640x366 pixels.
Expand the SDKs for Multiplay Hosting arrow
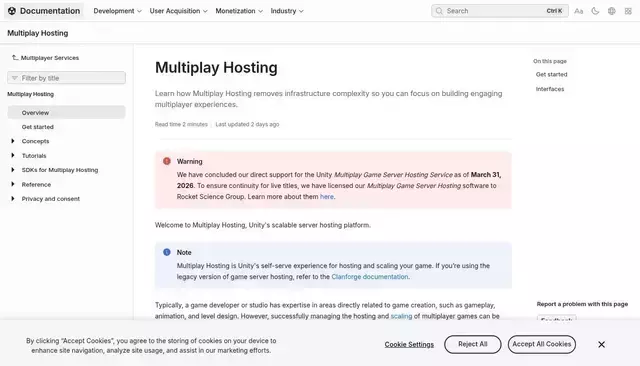13,170
